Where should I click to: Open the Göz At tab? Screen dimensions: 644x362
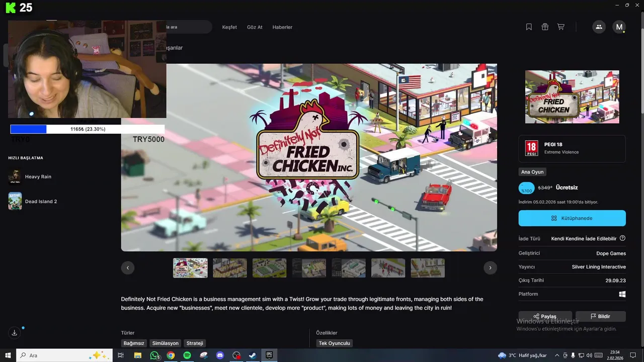coord(255,27)
